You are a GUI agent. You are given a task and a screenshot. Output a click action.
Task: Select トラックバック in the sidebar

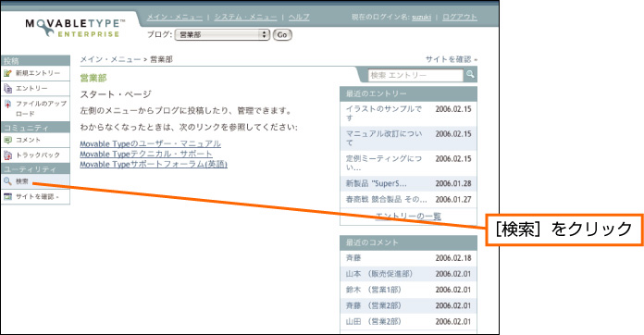[x=38, y=155]
